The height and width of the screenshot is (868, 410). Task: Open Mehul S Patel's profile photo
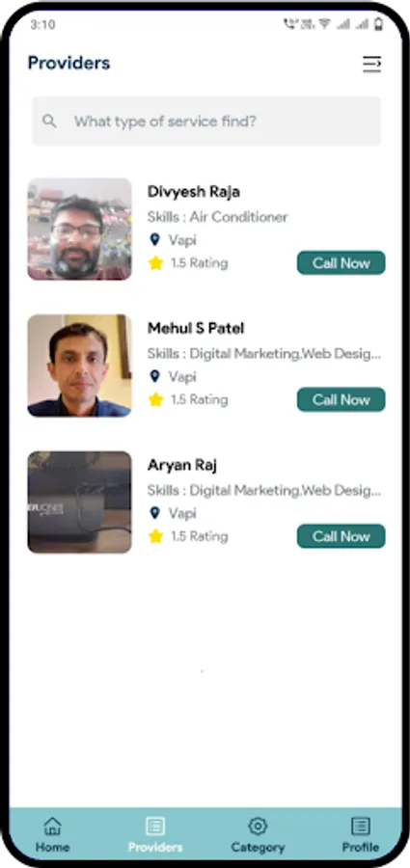(x=80, y=366)
